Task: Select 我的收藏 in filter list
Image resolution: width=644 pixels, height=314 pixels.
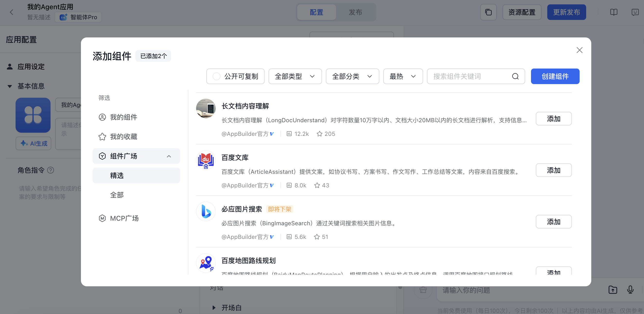Action: (x=136, y=137)
